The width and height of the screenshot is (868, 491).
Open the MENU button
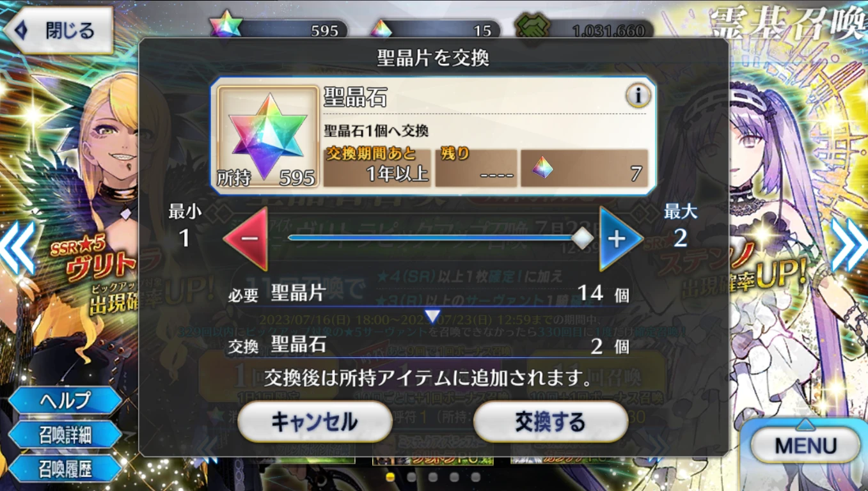805,445
